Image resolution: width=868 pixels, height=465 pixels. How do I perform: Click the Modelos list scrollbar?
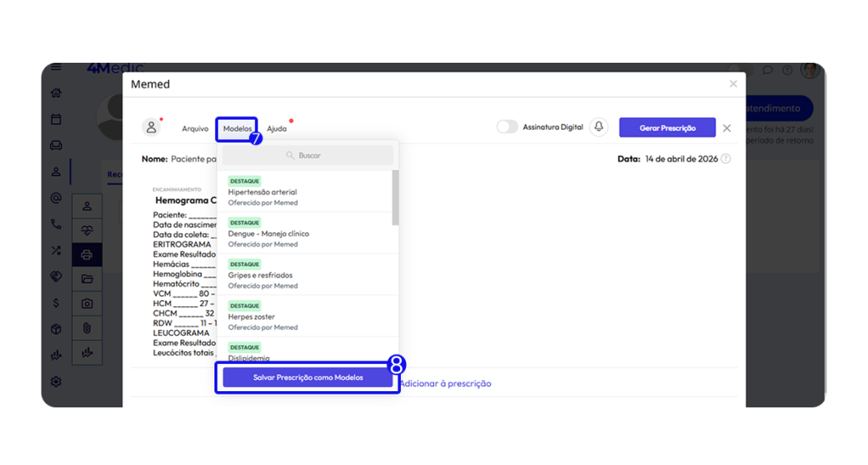pos(395,197)
